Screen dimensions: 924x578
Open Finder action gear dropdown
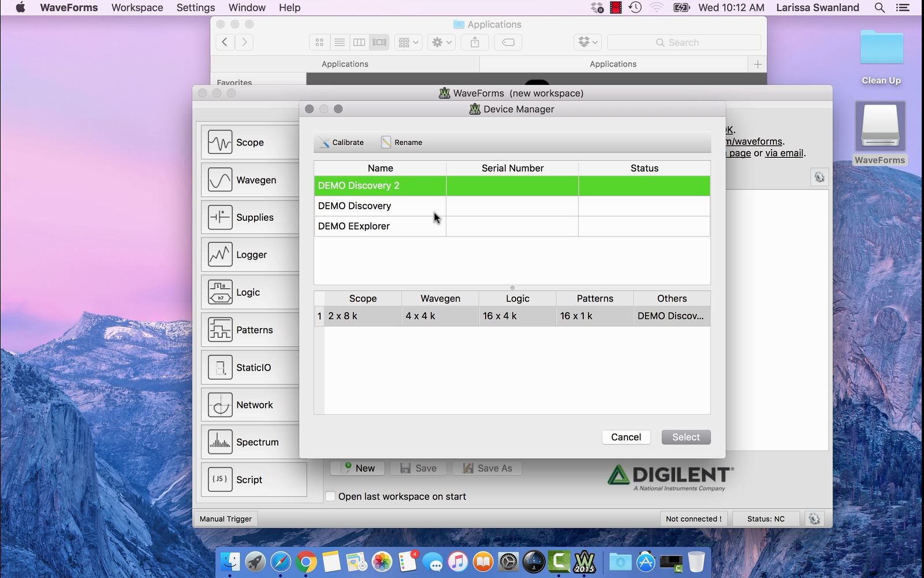442,42
